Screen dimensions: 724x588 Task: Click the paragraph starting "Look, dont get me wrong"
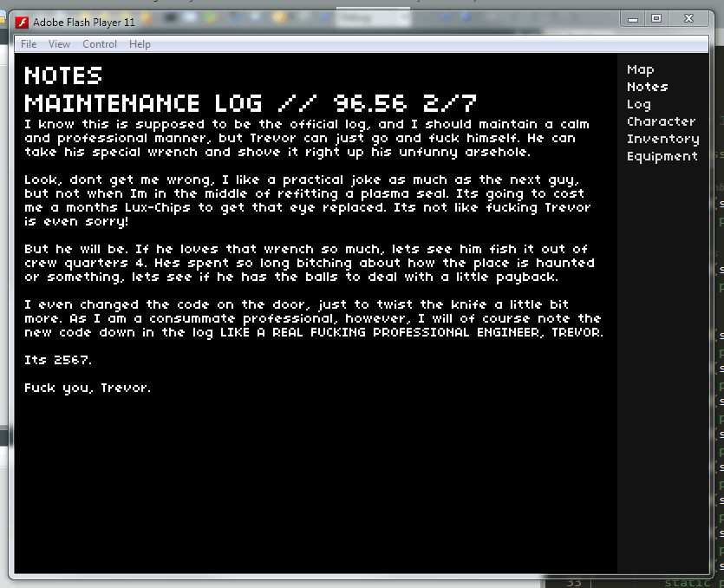307,200
